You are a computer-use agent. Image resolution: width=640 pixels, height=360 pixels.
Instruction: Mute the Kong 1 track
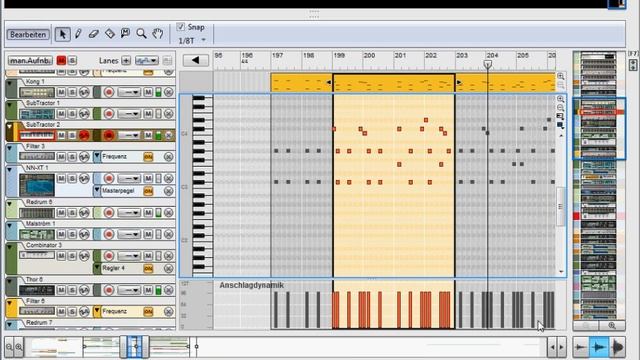(61, 92)
